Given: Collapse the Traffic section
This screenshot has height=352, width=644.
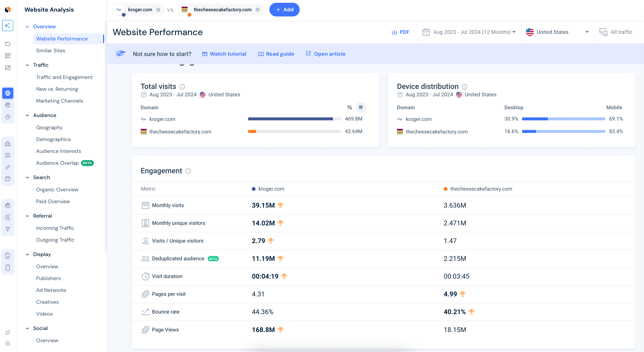Looking at the screenshot, I should [27, 65].
